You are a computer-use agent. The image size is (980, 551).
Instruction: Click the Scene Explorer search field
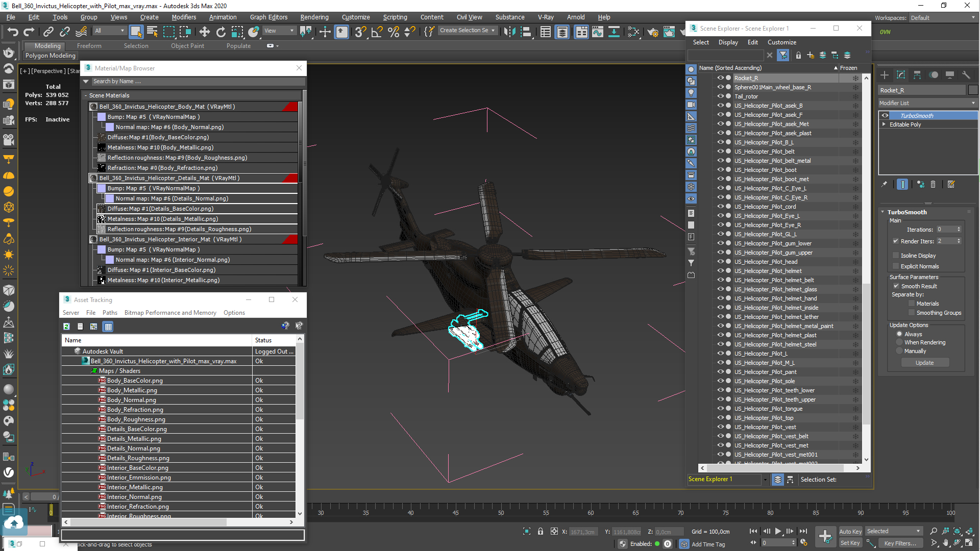coord(725,55)
